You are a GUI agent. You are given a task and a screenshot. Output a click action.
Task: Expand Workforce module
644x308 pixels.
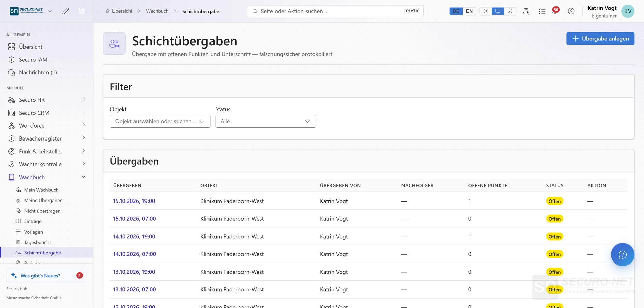(x=46, y=125)
